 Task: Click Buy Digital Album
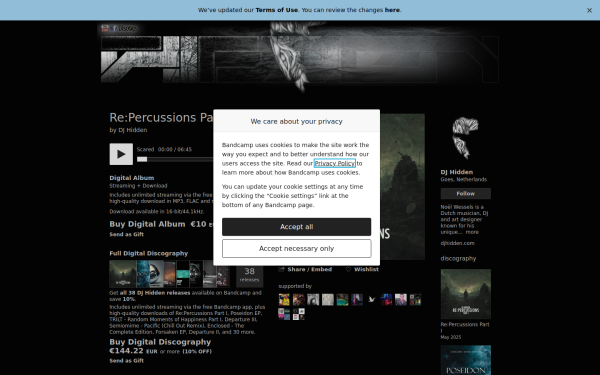(x=147, y=224)
